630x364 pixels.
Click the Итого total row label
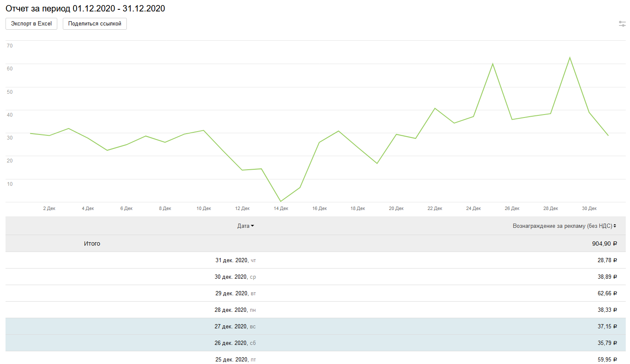click(x=92, y=244)
